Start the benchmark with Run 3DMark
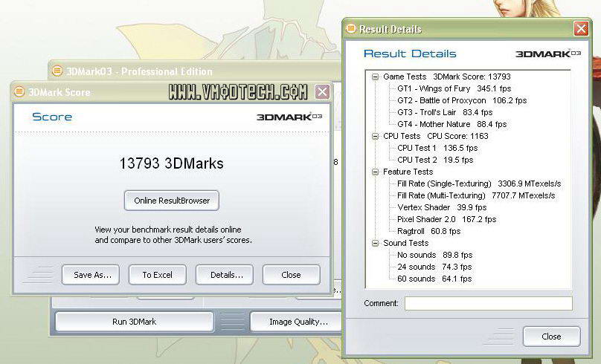 [134, 322]
